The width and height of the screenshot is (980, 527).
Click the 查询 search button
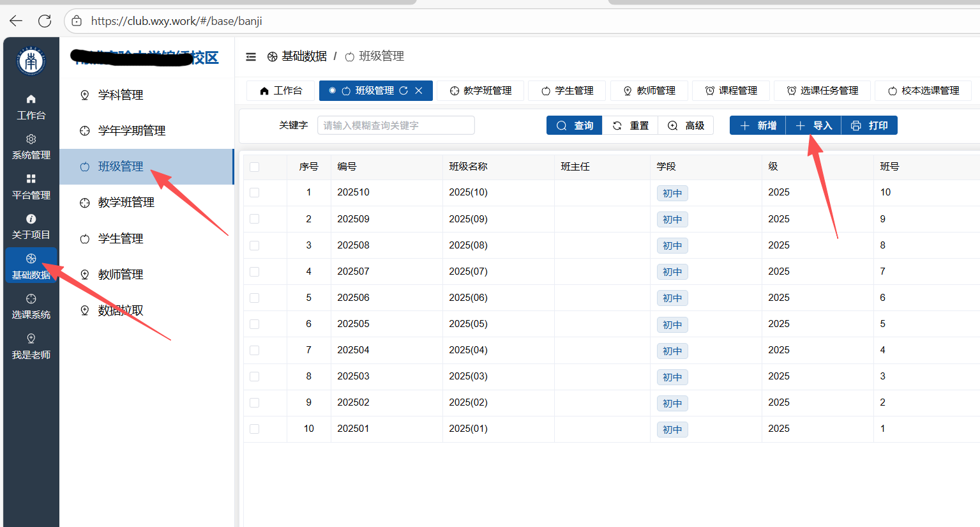pos(575,126)
